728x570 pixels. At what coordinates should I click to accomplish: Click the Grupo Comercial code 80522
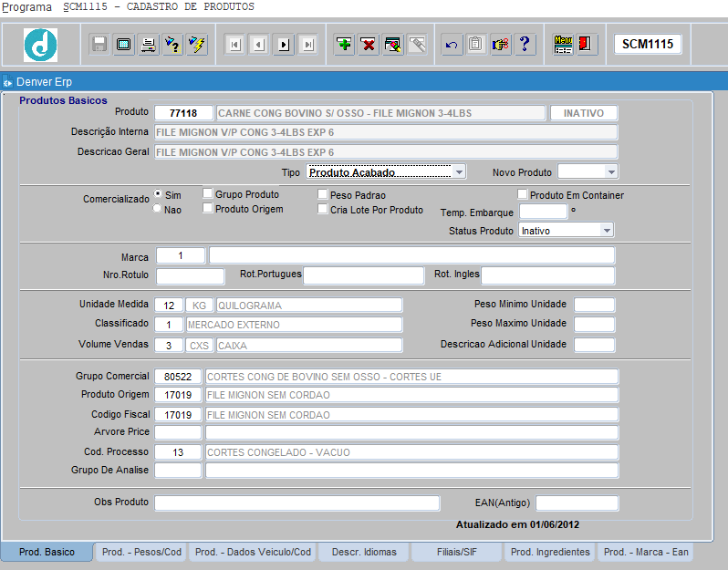(178, 377)
